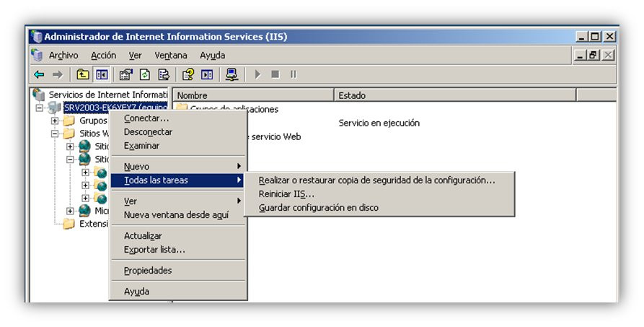This screenshot has height=327, width=644.
Task: Collapse the SRV2003-EK6YEY7 server node
Action: [40, 108]
